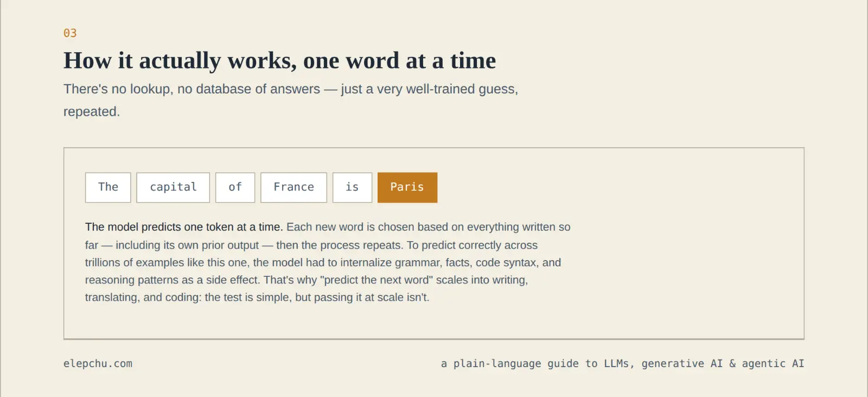Click the "is" token box

[352, 187]
